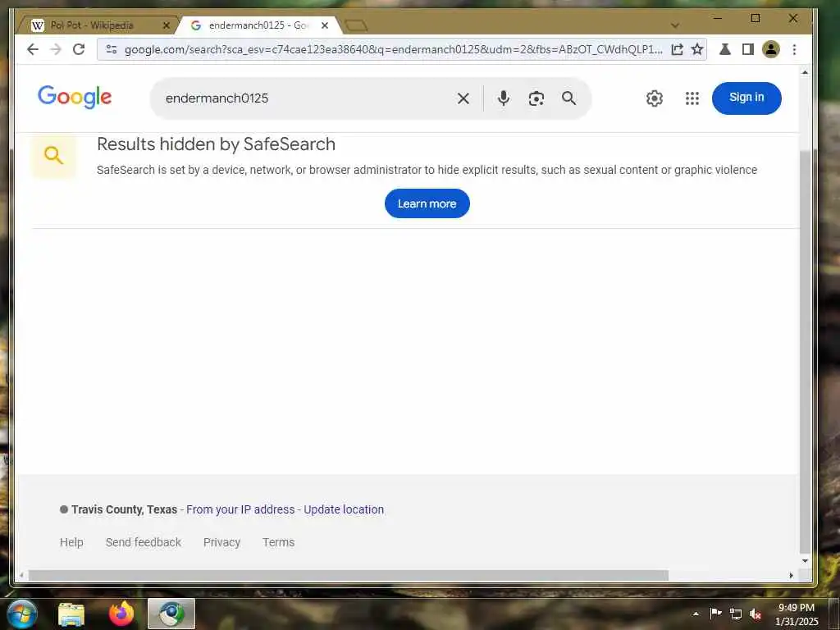Click Results hidden by SafeSearch heading
The image size is (840, 630).
point(216,144)
